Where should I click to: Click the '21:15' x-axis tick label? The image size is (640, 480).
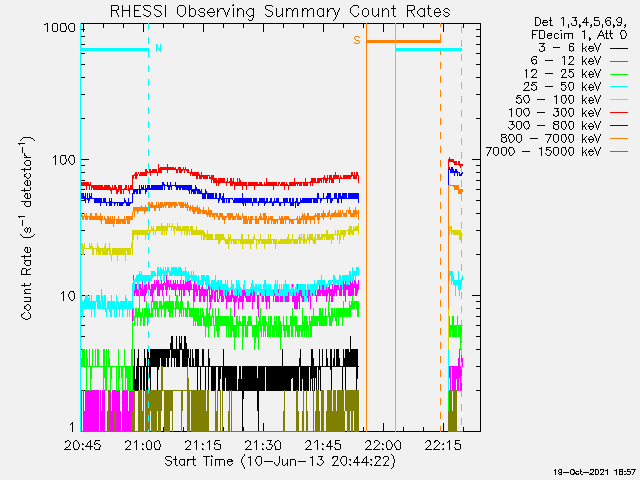(203, 445)
